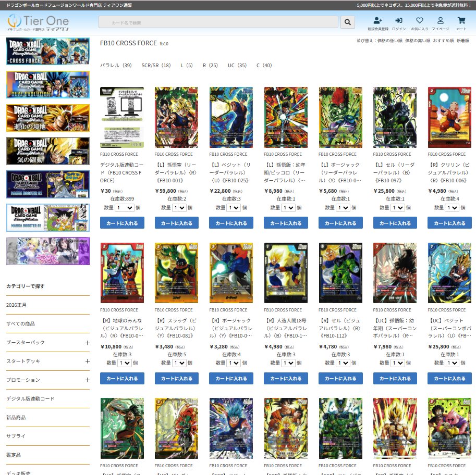Add 孫悟空 leader parallel to cart
This screenshot has width=476, height=475.
[x=177, y=223]
